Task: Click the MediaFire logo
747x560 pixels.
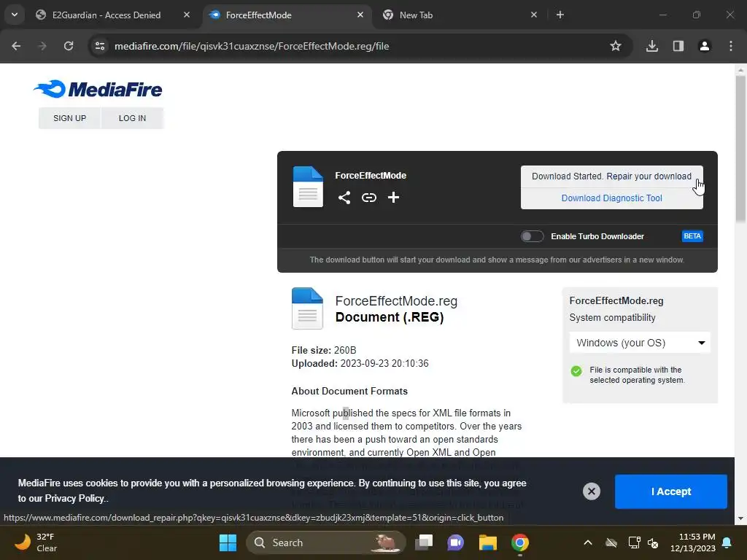Action: 98,89
